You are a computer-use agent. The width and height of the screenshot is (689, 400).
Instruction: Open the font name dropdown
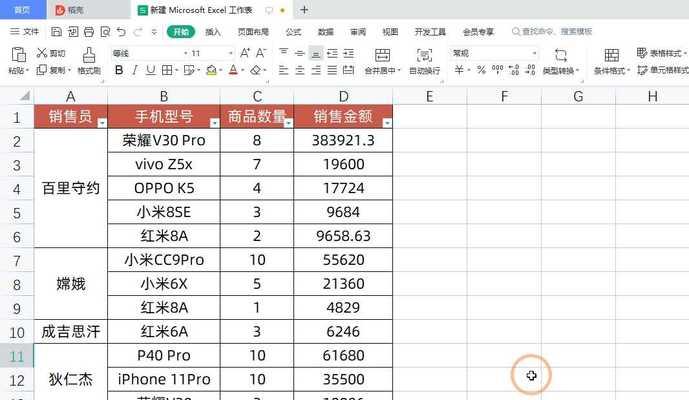click(x=185, y=53)
